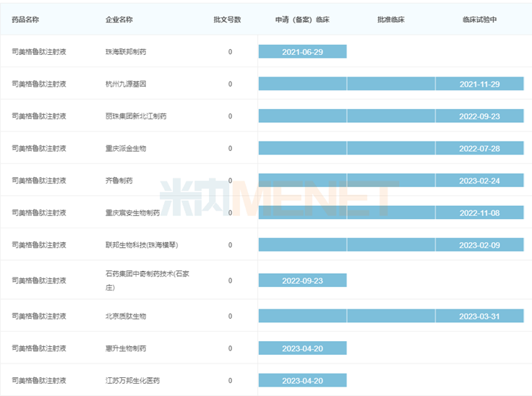Click the 申请(备案)临床 column header
This screenshot has width=532, height=396.
(x=302, y=20)
